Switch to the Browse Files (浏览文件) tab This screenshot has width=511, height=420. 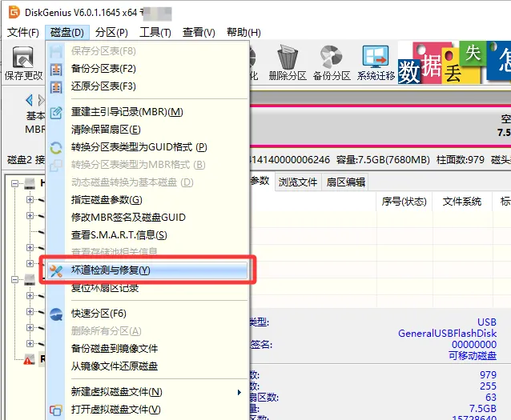tap(298, 182)
